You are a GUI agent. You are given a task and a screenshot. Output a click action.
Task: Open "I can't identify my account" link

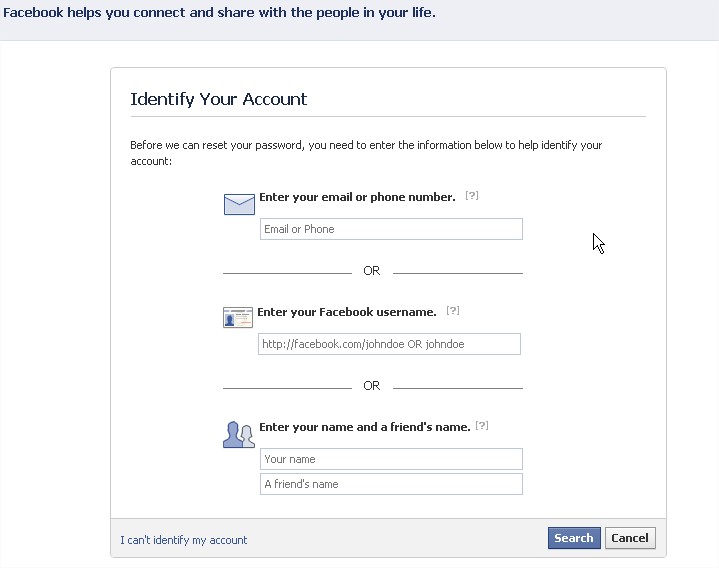click(x=184, y=540)
